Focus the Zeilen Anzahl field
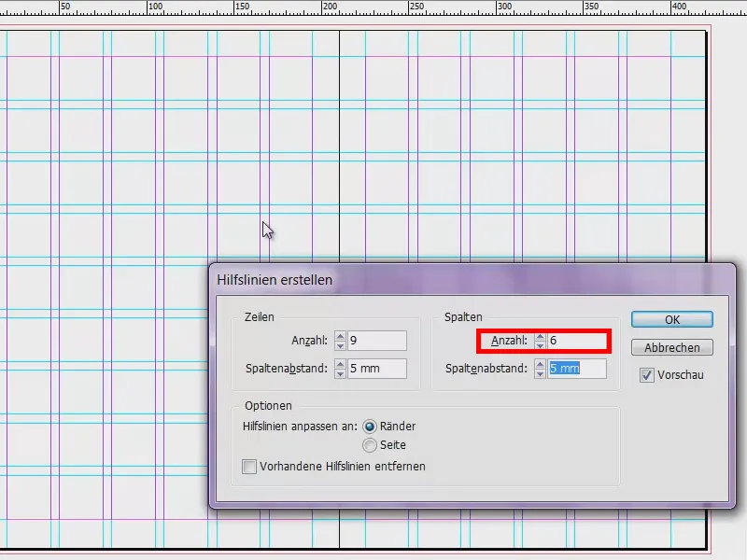Image resolution: width=747 pixels, height=560 pixels. pyautogui.click(x=377, y=341)
